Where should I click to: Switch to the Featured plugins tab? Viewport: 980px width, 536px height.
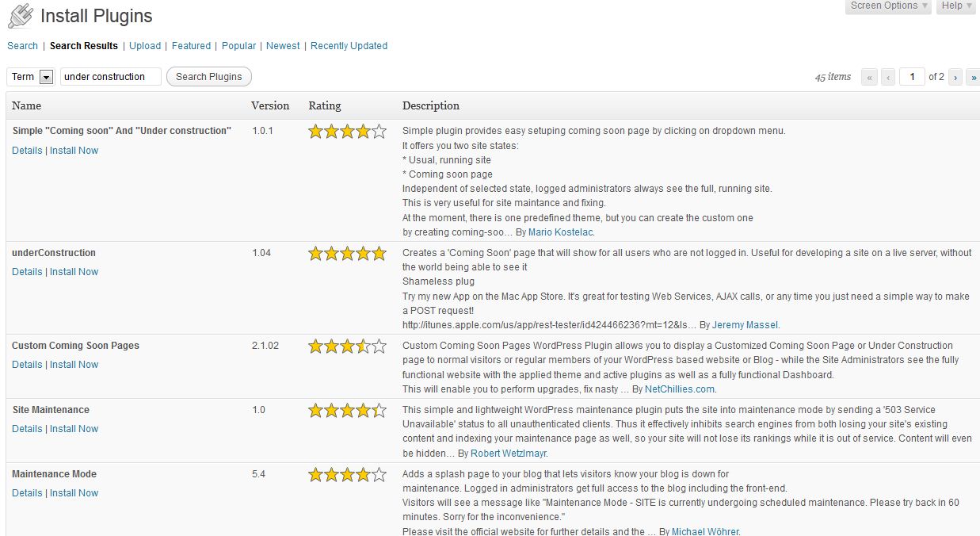pos(191,46)
